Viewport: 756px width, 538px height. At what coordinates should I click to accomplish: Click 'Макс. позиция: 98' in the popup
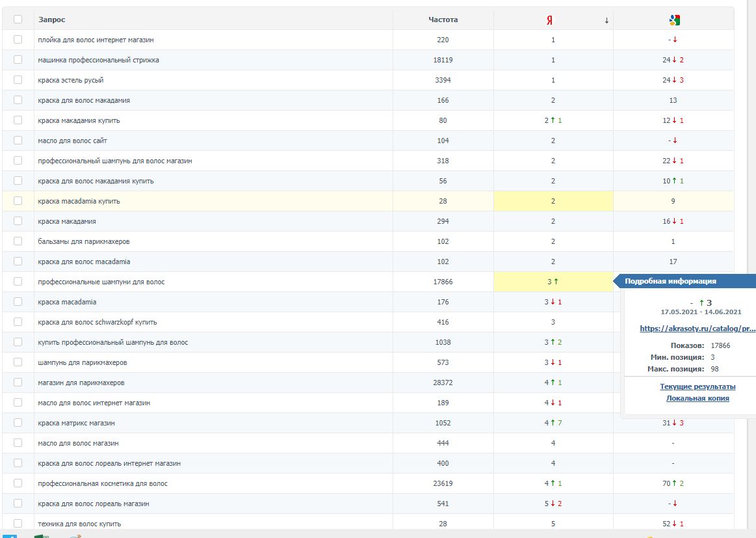pos(683,369)
